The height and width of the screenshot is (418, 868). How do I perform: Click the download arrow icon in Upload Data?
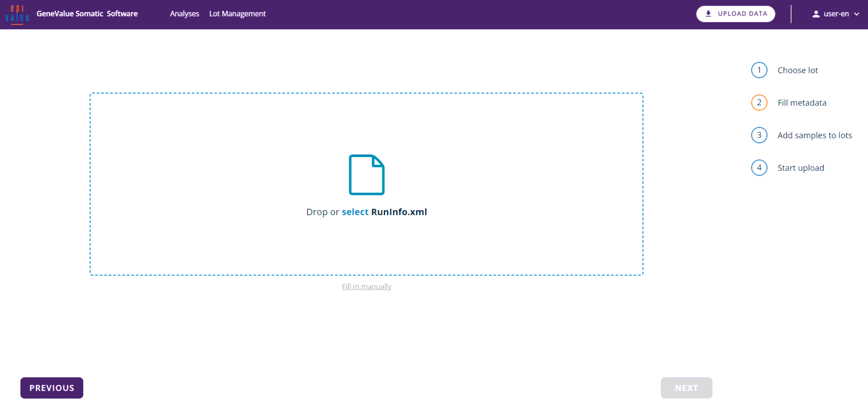[x=708, y=14]
